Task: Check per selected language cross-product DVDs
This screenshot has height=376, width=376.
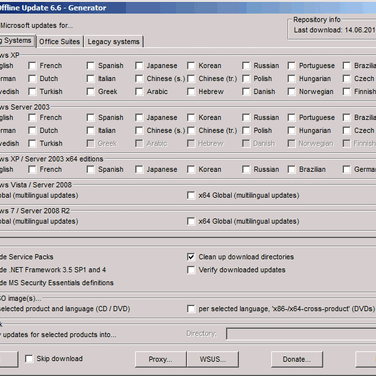Action: [x=191, y=309]
